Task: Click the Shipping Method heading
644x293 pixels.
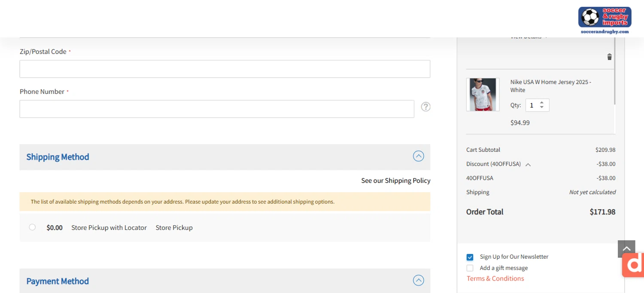Action: coord(58,157)
